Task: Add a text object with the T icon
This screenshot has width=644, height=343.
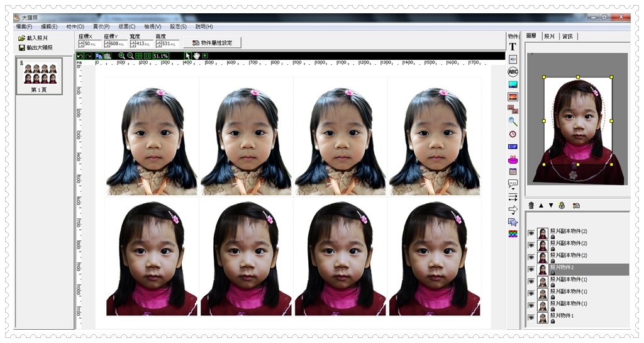Action: click(513, 47)
